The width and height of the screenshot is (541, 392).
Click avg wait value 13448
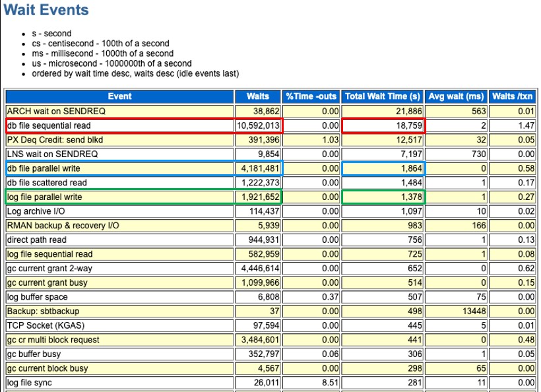point(474,311)
